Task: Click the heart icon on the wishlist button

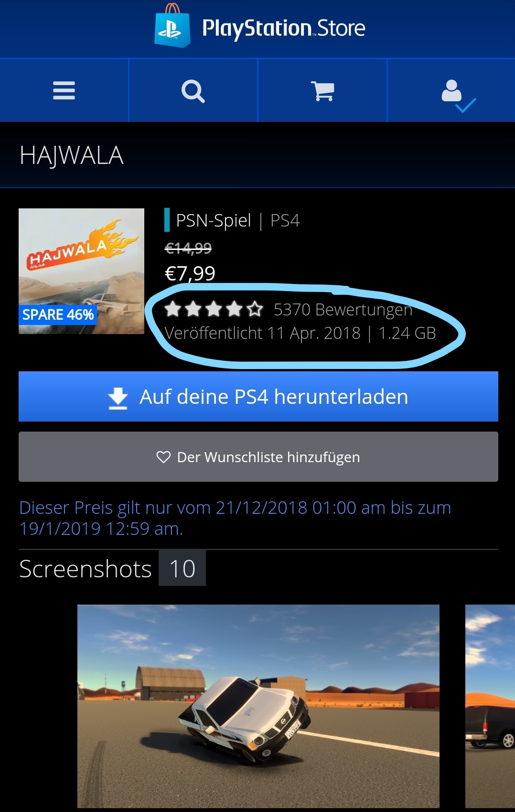Action: click(x=163, y=457)
